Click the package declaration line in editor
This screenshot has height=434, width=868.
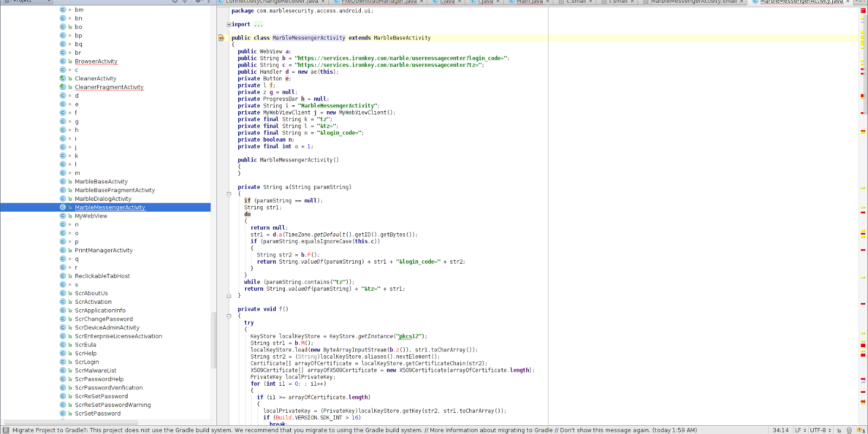pos(302,11)
